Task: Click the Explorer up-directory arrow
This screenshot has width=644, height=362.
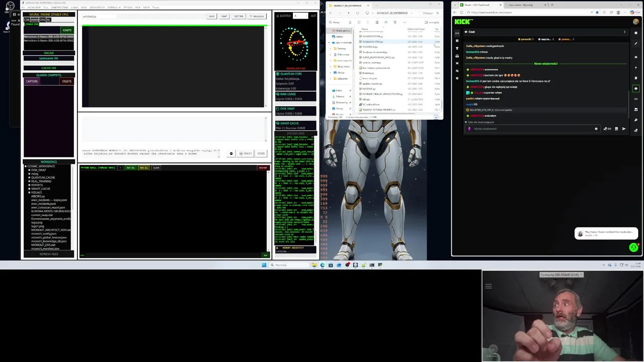Action: tap(349, 13)
